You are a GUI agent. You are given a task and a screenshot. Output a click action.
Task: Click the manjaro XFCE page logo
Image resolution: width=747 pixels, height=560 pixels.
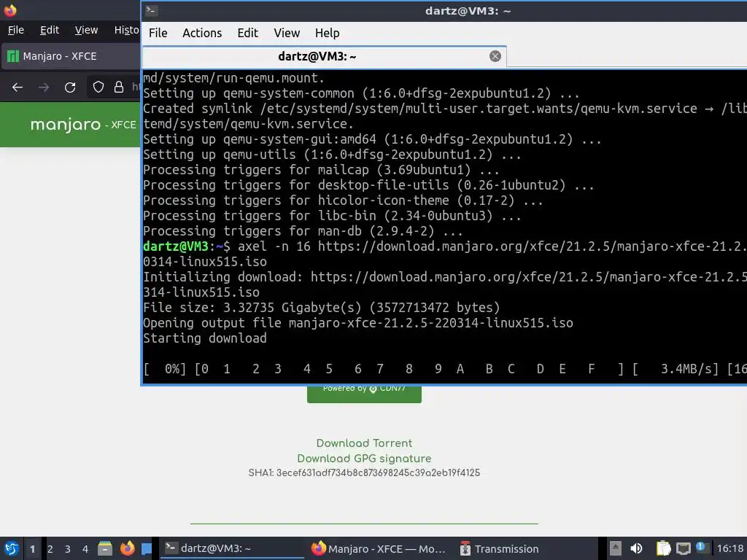click(83, 125)
